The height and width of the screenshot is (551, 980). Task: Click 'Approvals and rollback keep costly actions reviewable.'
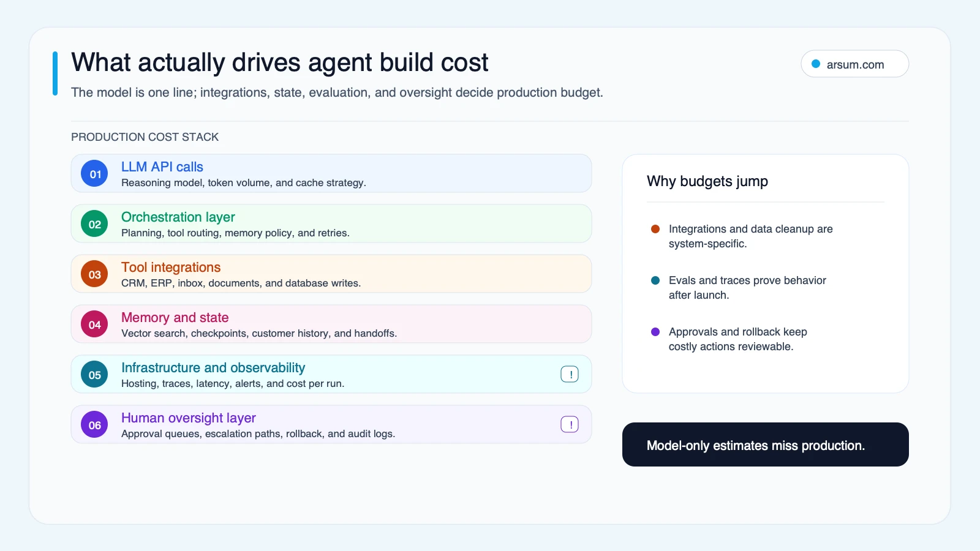[738, 339]
